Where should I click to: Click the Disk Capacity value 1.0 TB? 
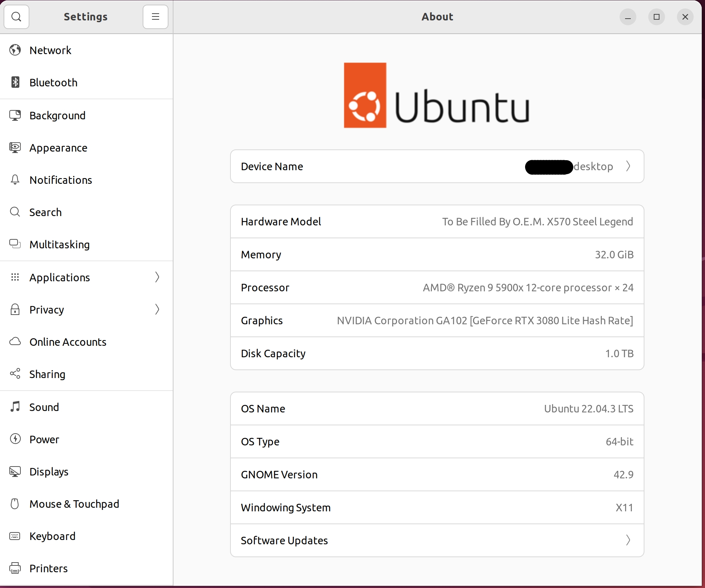[x=619, y=353]
